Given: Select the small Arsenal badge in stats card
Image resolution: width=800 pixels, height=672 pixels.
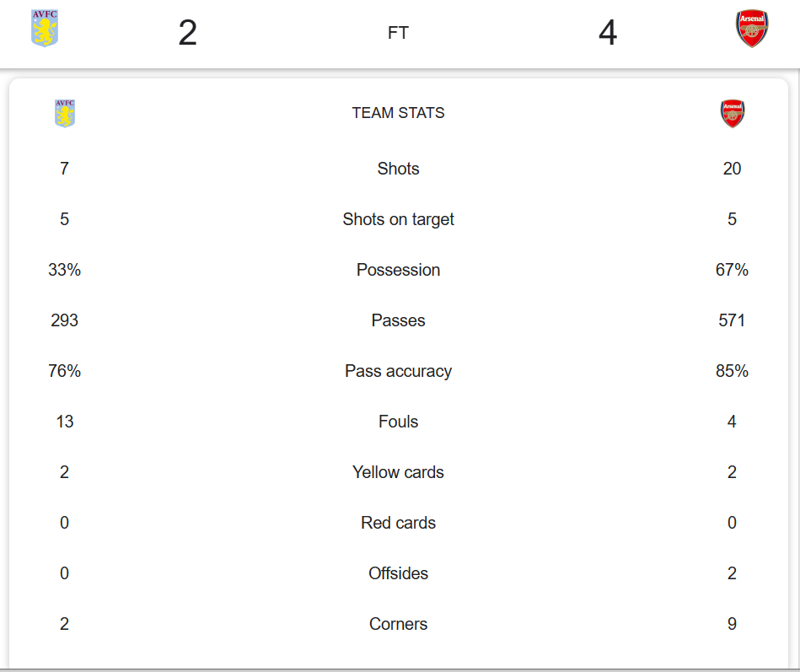Looking at the screenshot, I should pyautogui.click(x=733, y=113).
